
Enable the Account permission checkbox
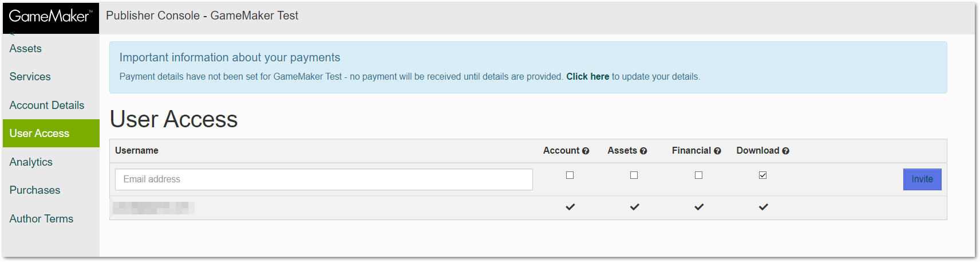click(570, 175)
